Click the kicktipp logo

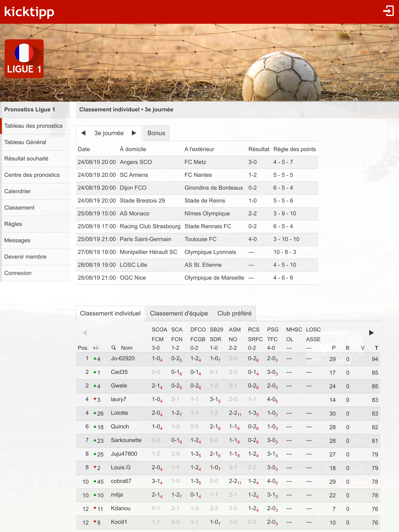click(29, 11)
